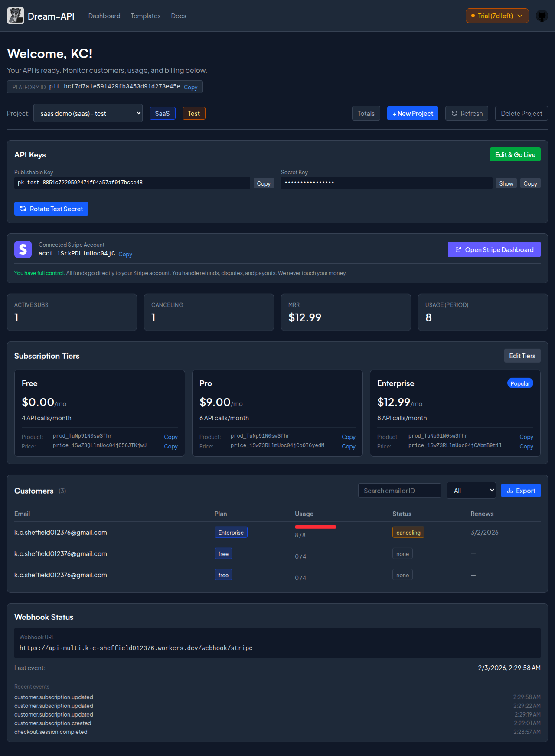Click the webhook URL text

click(136, 648)
